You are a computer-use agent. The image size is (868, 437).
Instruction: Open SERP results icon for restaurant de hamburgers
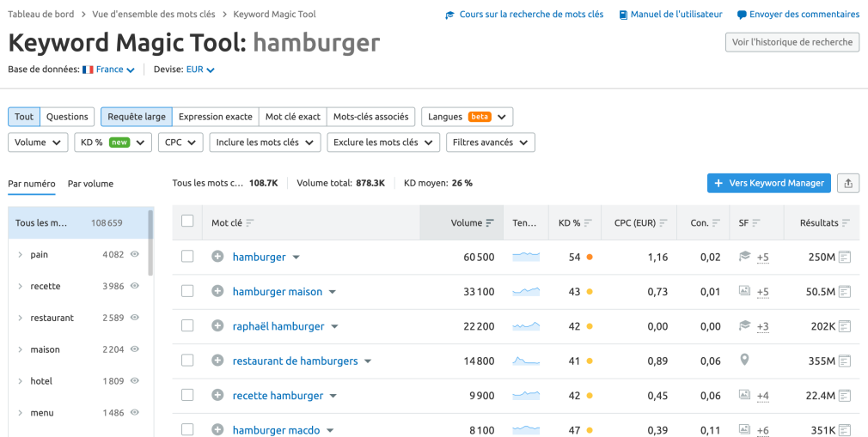[844, 361]
